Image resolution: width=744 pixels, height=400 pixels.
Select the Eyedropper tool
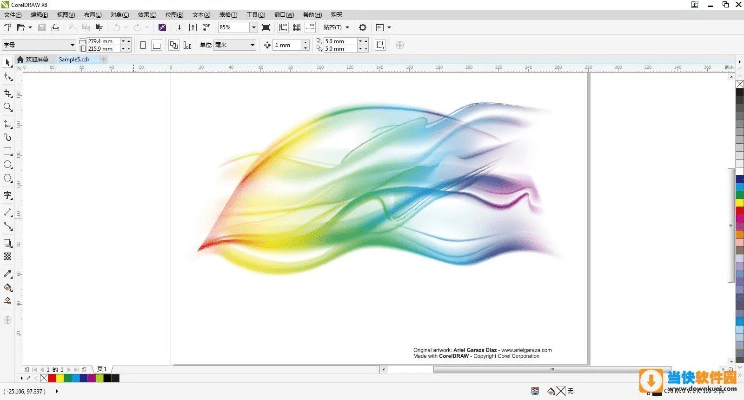click(8, 273)
